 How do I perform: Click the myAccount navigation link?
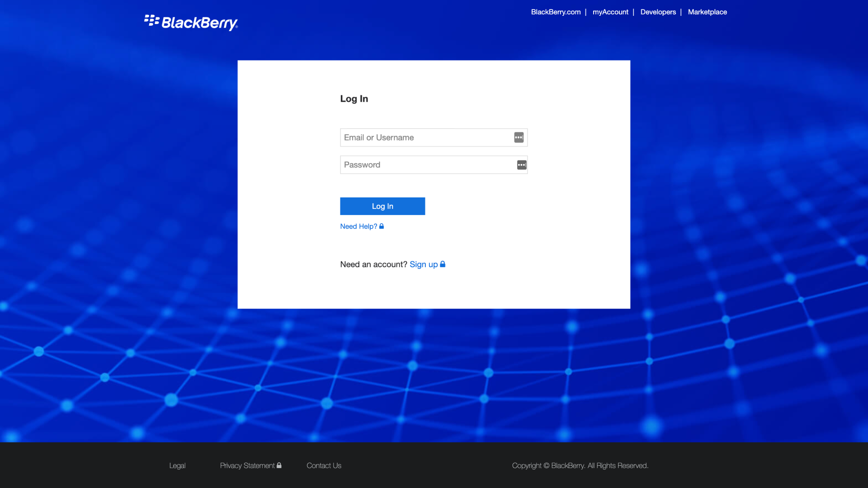[610, 12]
